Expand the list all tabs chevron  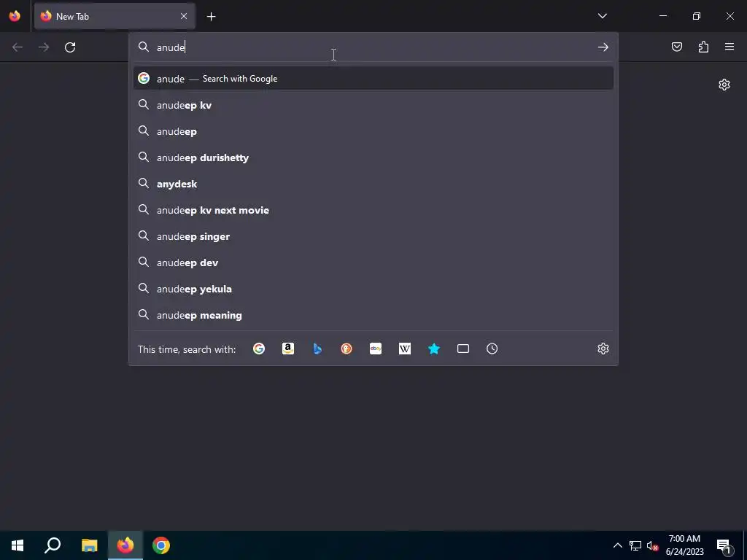[x=602, y=16]
